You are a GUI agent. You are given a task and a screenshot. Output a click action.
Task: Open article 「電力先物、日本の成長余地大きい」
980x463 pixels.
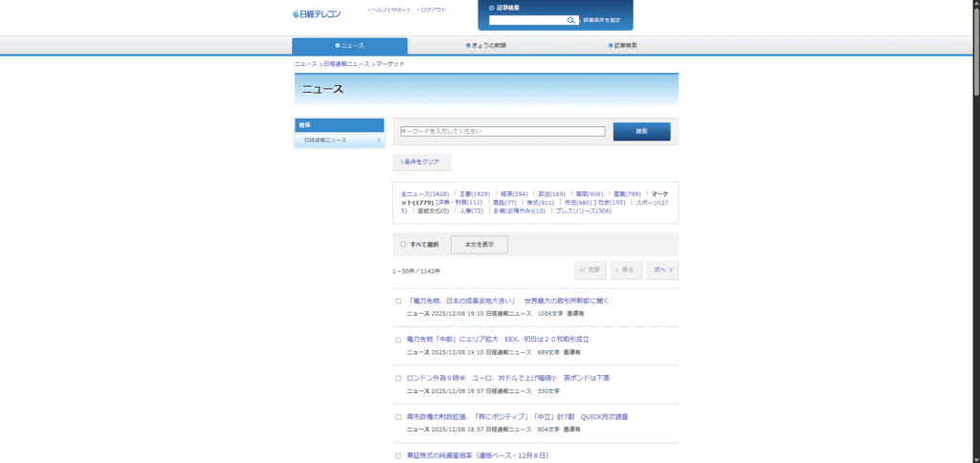click(507, 300)
